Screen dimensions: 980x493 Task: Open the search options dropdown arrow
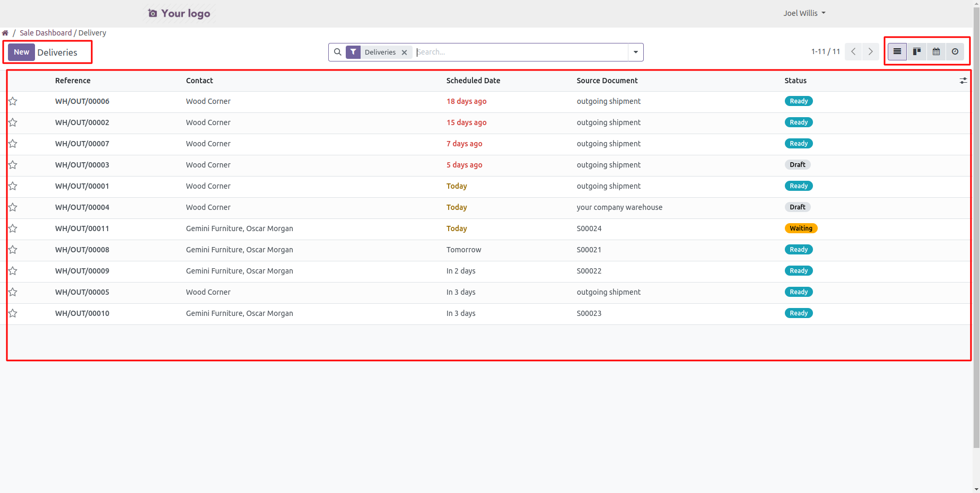pyautogui.click(x=636, y=52)
